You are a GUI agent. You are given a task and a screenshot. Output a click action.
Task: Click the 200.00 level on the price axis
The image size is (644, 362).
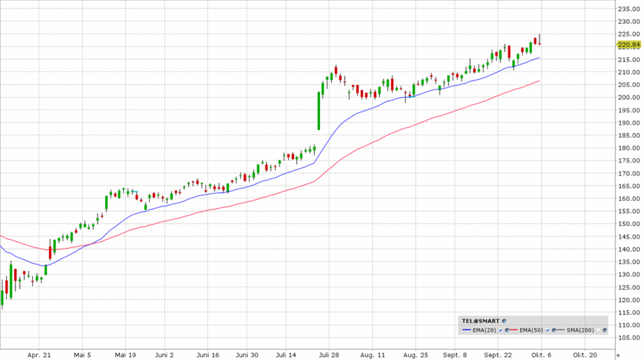[x=630, y=98]
